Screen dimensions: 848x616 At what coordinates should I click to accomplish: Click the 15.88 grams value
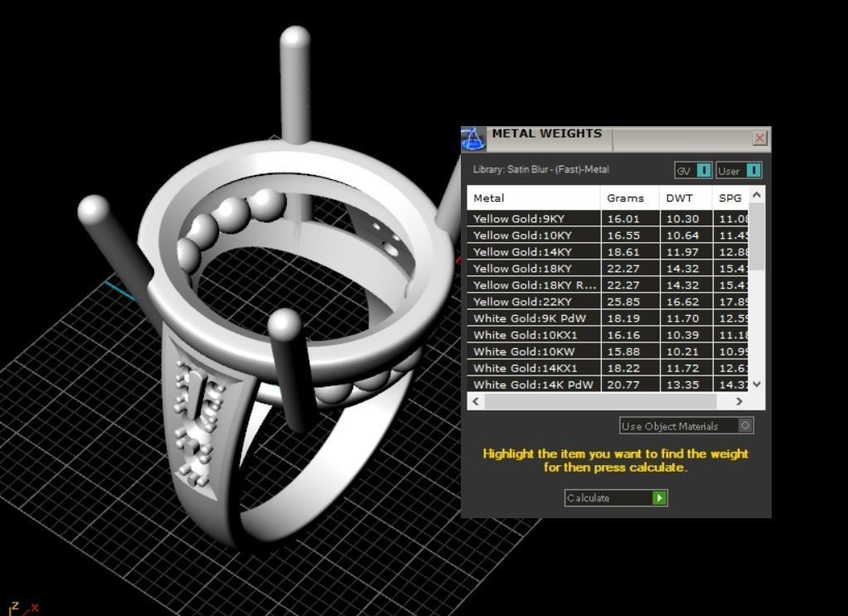(623, 352)
